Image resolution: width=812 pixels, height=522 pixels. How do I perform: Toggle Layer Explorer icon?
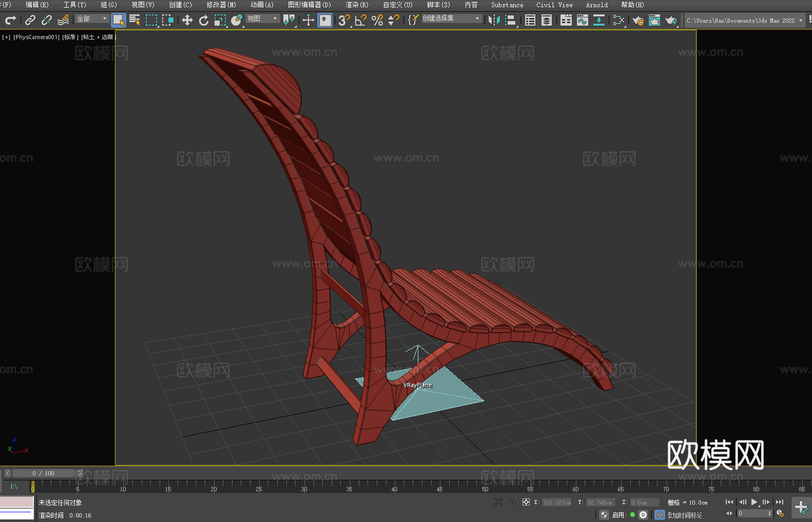[x=547, y=21]
